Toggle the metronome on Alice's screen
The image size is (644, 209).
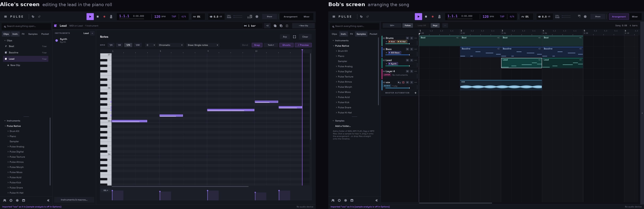click(x=111, y=17)
